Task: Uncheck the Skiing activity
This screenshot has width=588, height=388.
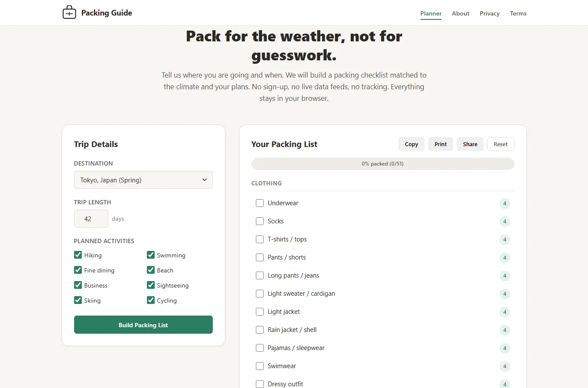Action: [78, 300]
